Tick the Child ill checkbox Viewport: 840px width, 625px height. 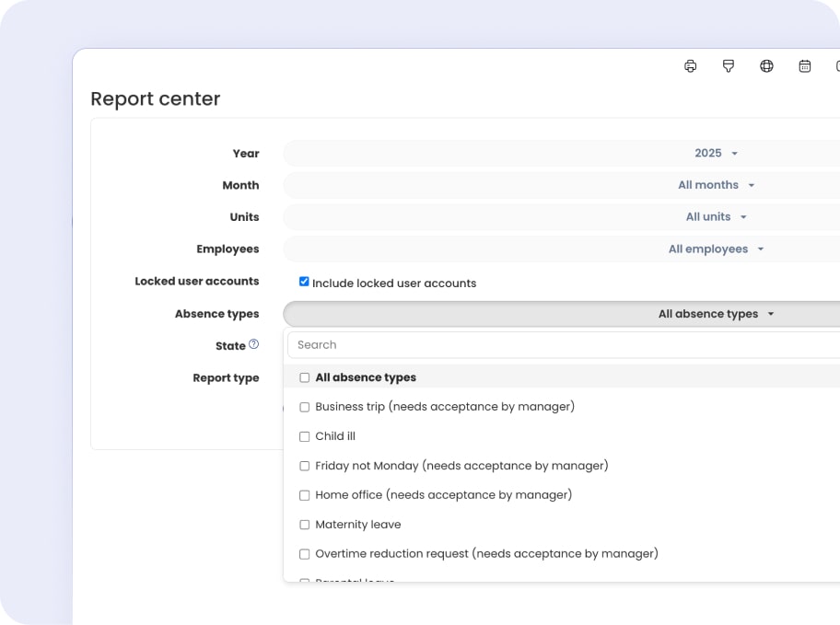click(305, 436)
